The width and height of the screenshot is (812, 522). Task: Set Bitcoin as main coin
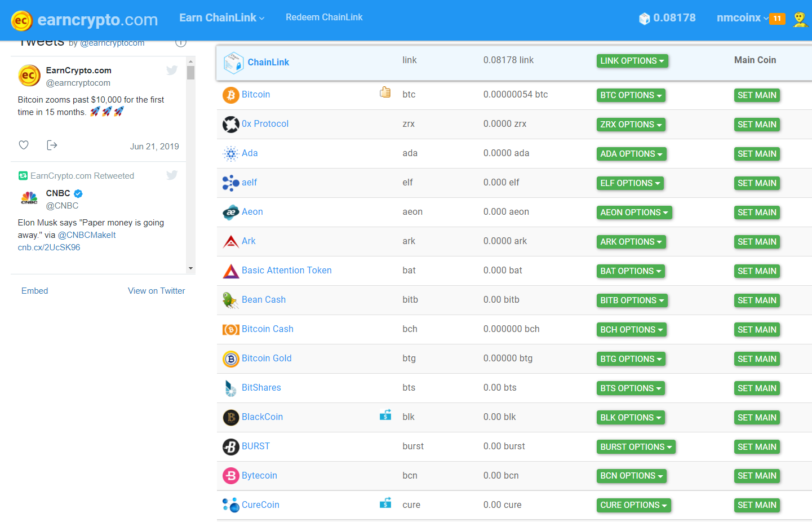coord(757,95)
